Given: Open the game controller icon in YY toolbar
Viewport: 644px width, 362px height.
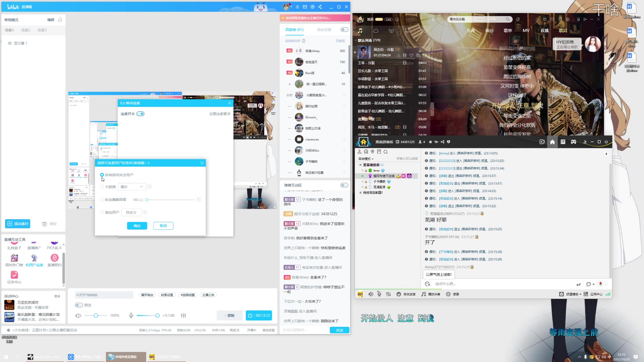Looking at the screenshot, I should point(574,142).
